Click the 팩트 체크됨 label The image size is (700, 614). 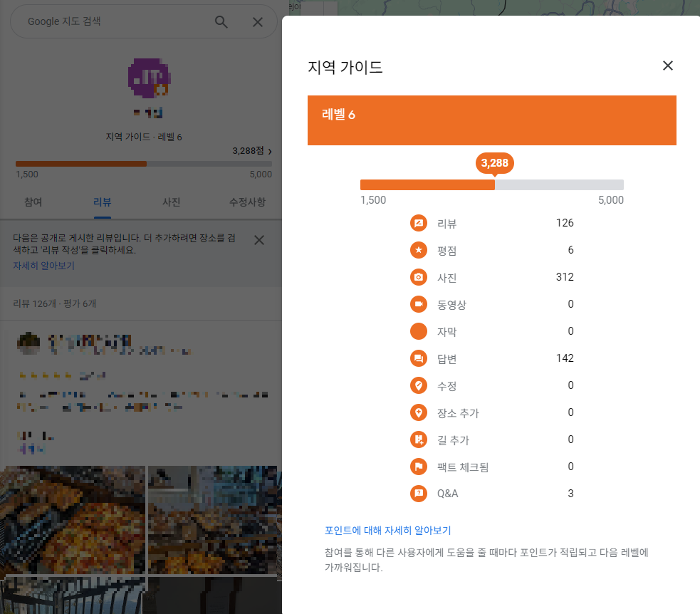(x=463, y=467)
